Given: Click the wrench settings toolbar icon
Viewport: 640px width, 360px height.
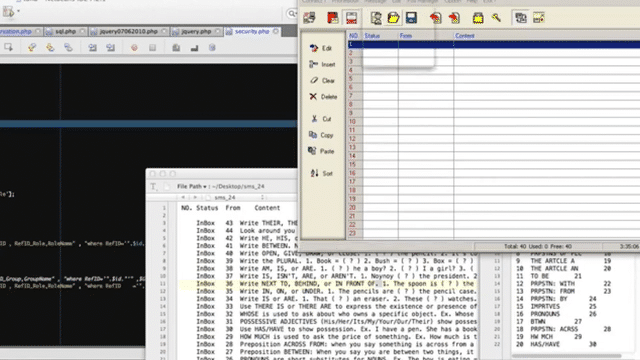Looking at the screenshot, I should click(496, 18).
